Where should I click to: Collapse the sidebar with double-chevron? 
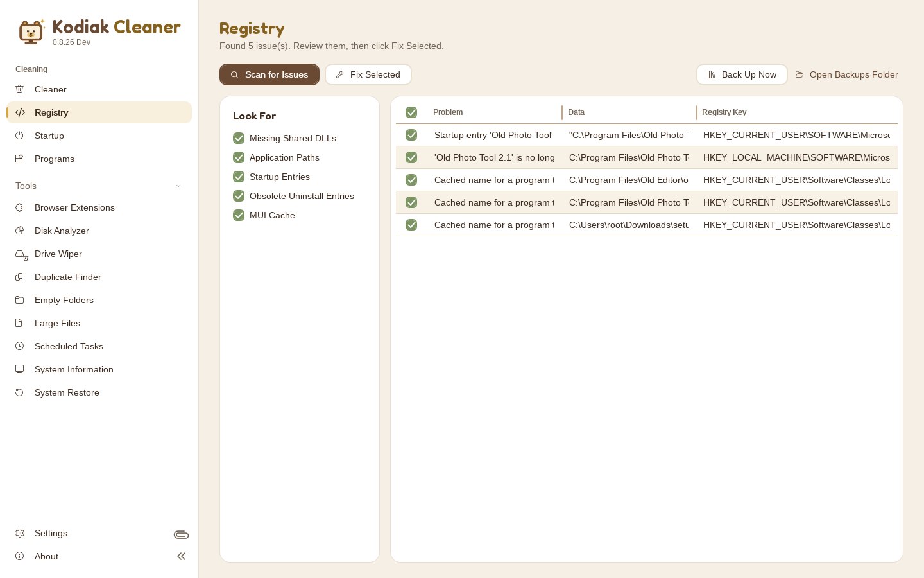[x=182, y=556]
